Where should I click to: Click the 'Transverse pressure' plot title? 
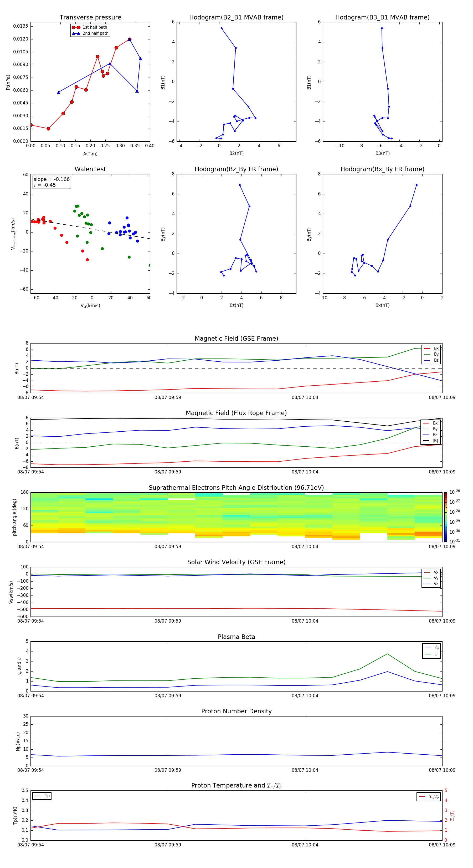pyautogui.click(x=90, y=18)
